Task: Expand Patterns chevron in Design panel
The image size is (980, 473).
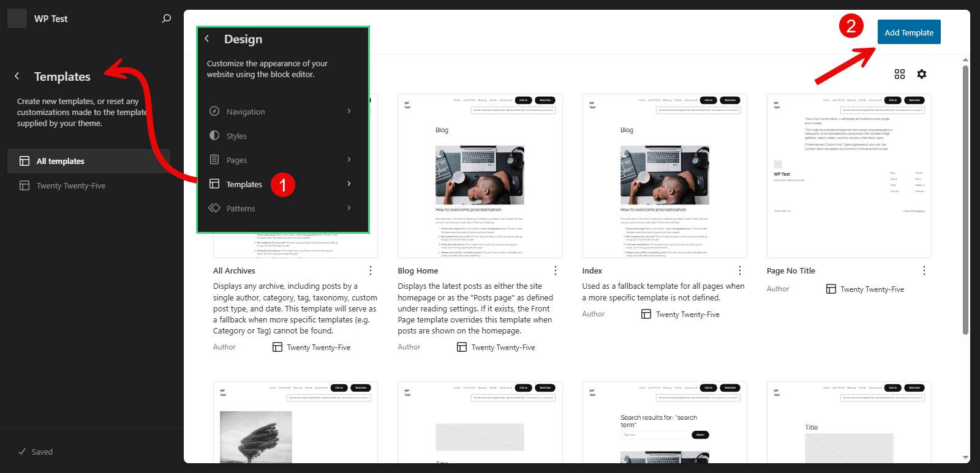Action: [349, 207]
